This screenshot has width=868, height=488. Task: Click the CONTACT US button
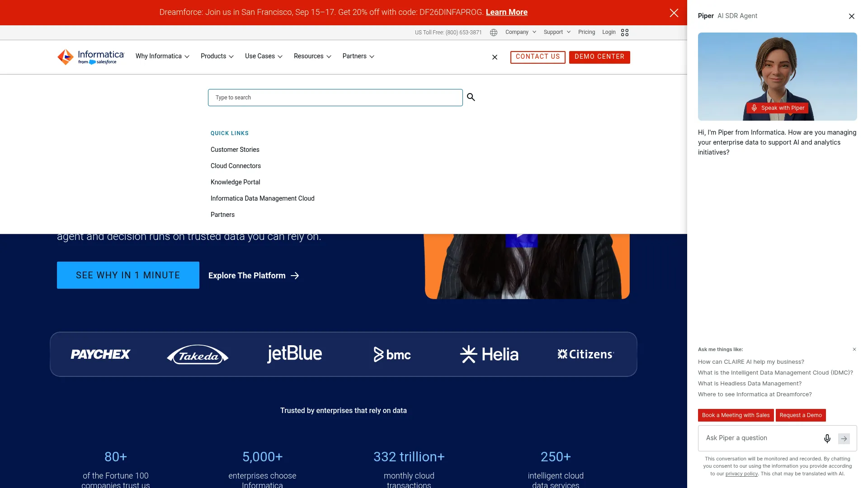tap(538, 57)
